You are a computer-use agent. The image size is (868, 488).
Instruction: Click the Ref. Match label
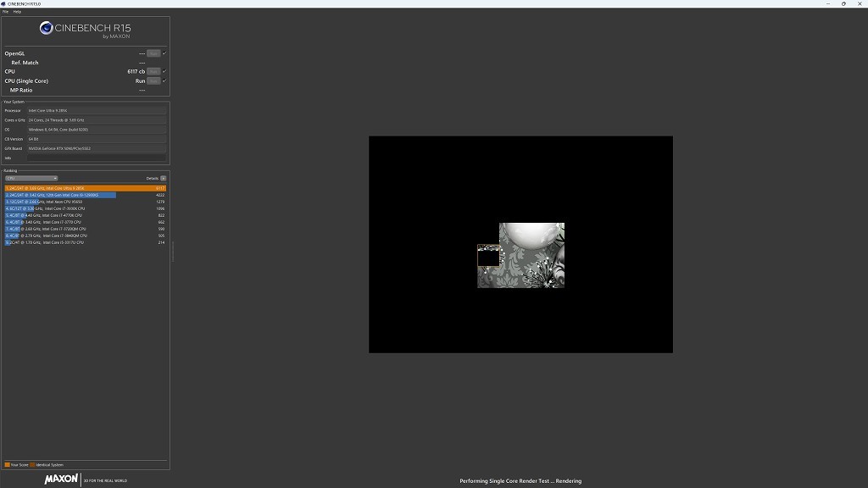click(25, 63)
